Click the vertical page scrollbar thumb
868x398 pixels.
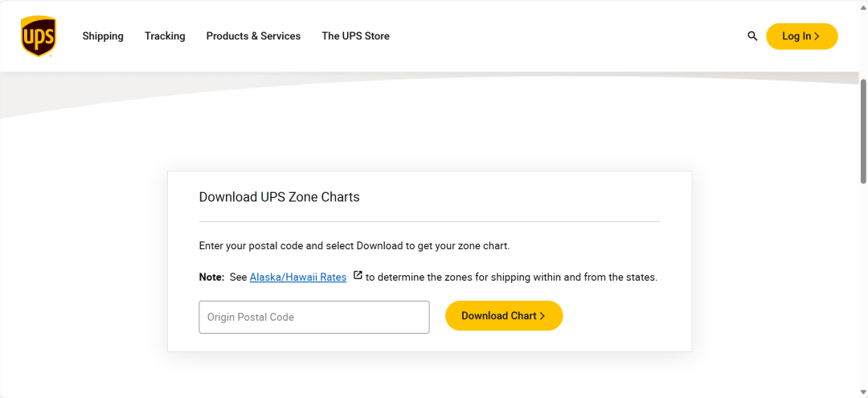click(863, 129)
